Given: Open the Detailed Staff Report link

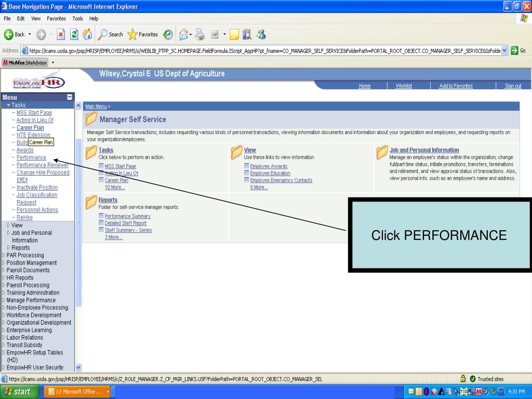Looking at the screenshot, I should click(x=126, y=223).
